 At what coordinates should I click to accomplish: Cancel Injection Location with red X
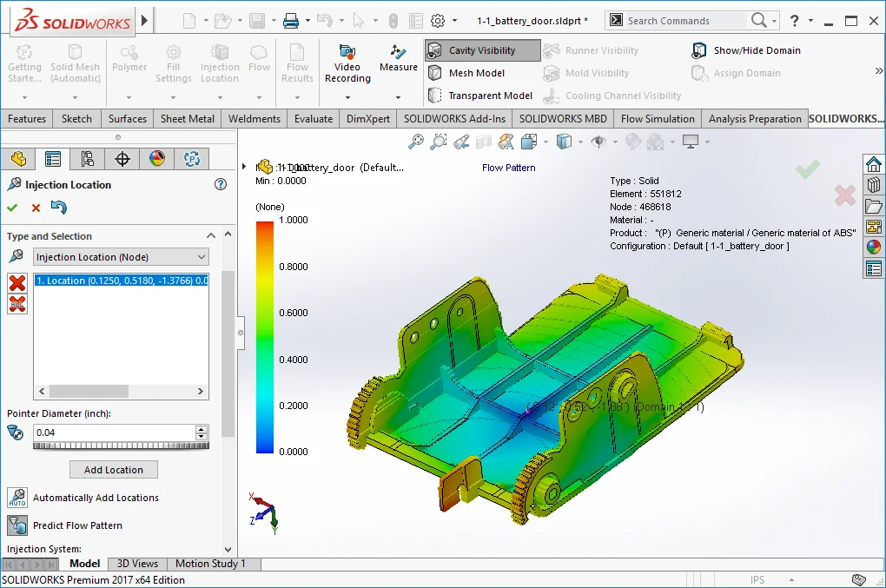click(36, 208)
